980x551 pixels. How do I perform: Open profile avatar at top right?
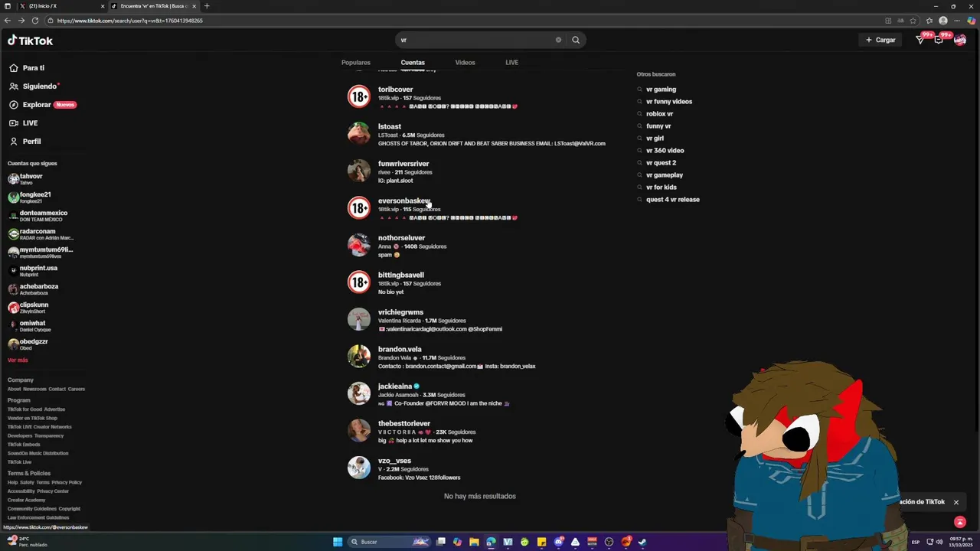[959, 40]
